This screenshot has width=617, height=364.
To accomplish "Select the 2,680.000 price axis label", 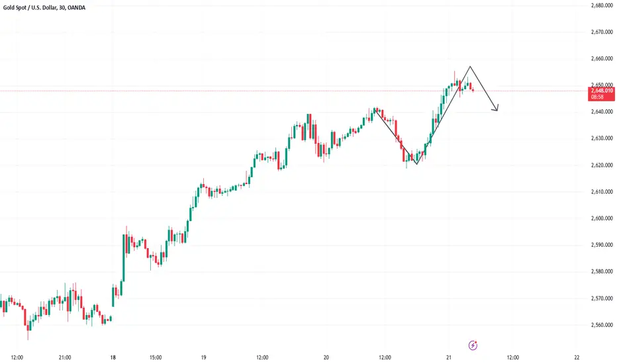I will point(602,5).
